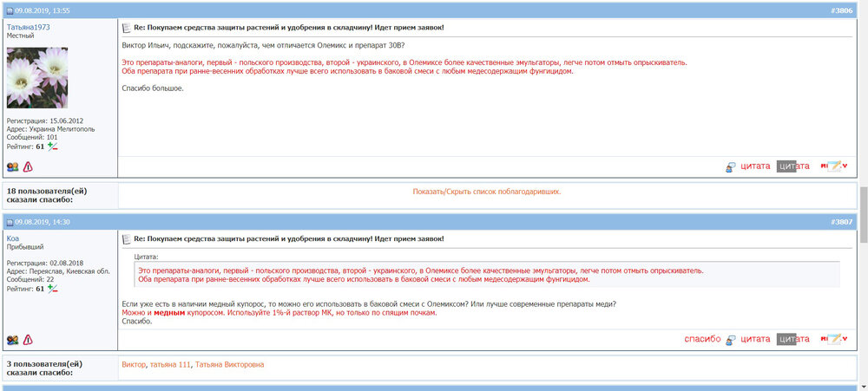
Task: Click friends icon under Коа's profile
Action: (x=13, y=340)
